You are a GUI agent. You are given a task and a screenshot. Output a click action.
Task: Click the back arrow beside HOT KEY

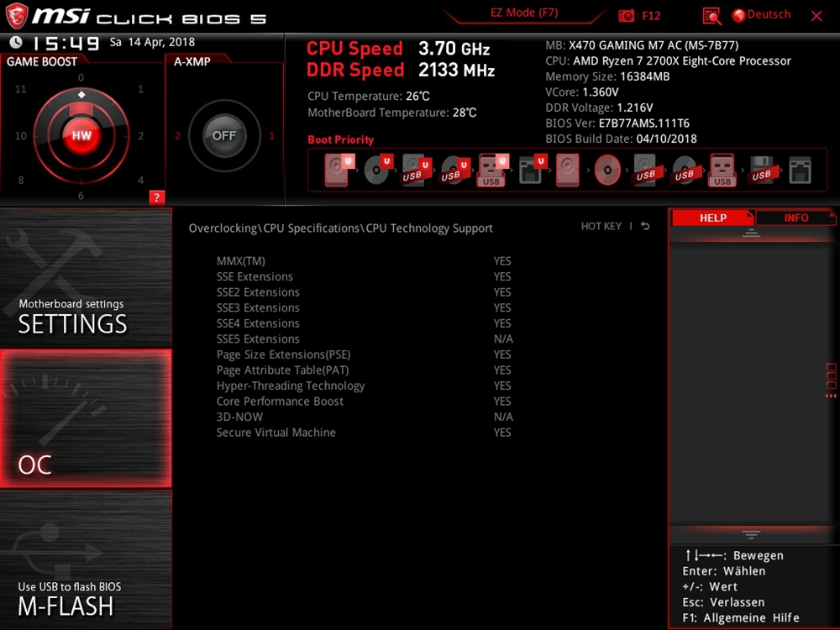pos(645,226)
